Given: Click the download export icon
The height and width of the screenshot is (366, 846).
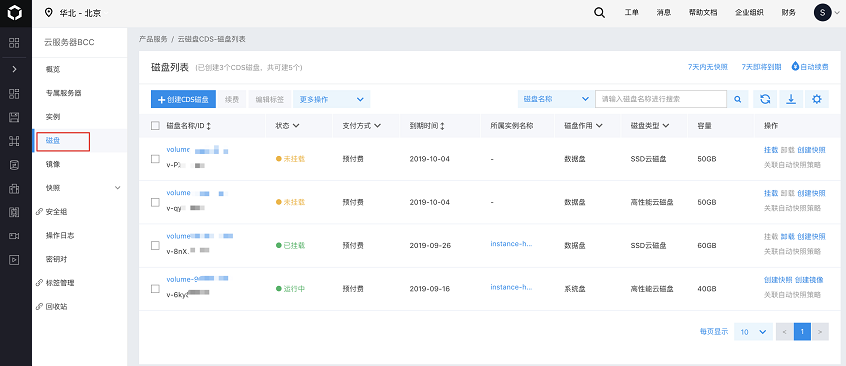Looking at the screenshot, I should pos(790,99).
